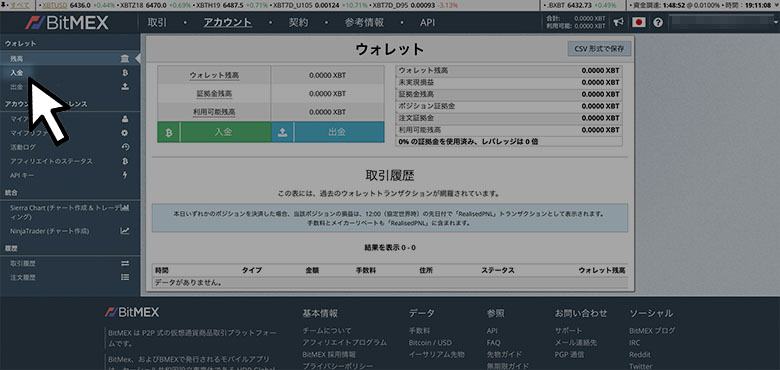The height and width of the screenshot is (370, 780).
Task: Open footer link FAQ
Action: coord(493,343)
